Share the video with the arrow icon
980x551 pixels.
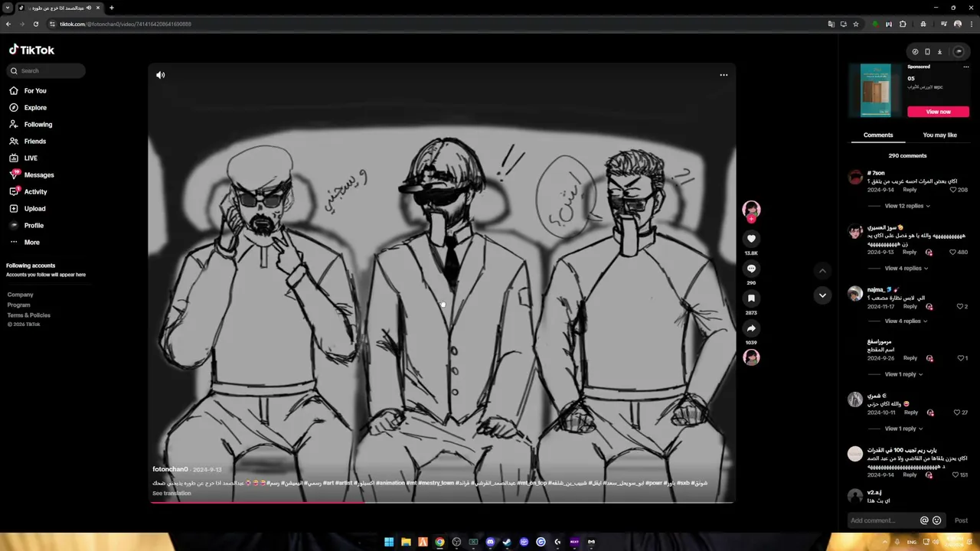tap(751, 328)
